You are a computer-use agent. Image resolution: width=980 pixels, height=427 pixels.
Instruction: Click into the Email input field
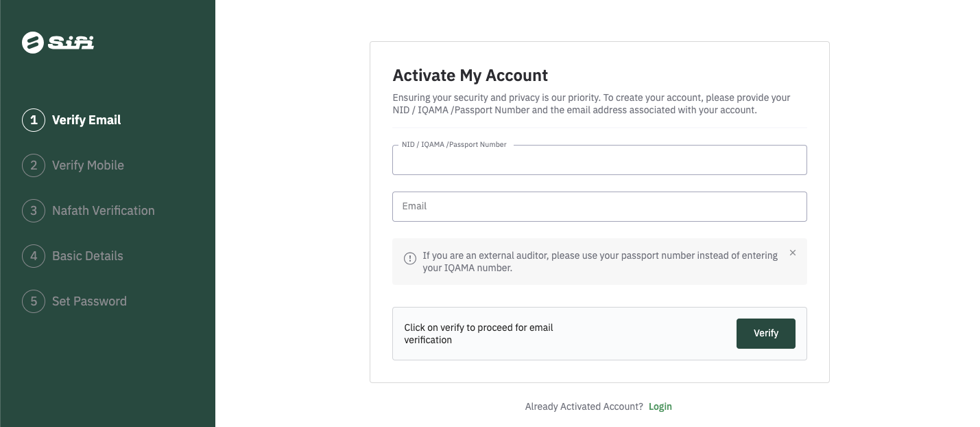(x=599, y=207)
